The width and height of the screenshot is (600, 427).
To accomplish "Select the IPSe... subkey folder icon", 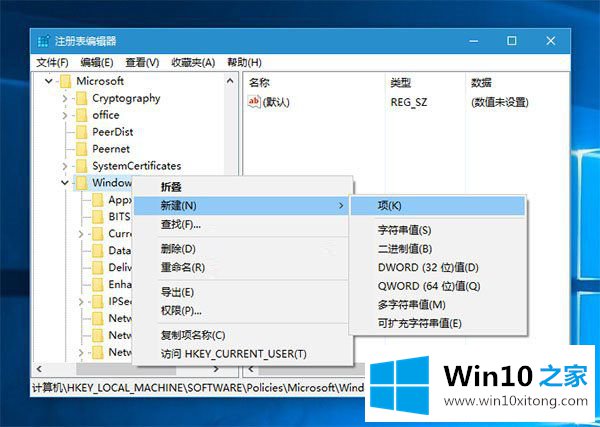I will [x=98, y=302].
